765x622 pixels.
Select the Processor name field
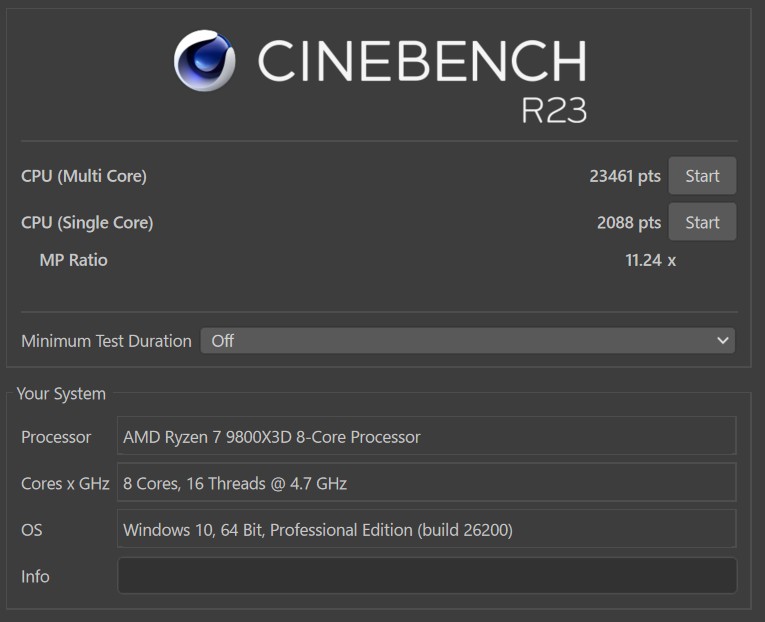427,437
